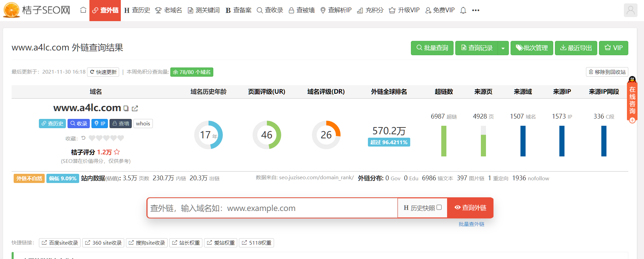Viewport: 644px width, 259px height.
Task: Click into the domain search input field
Action: (272, 208)
